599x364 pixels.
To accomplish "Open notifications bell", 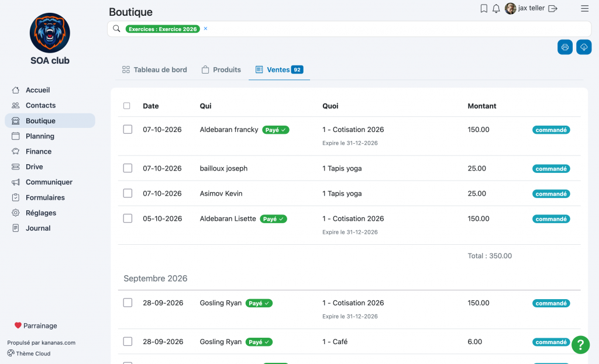I will (x=496, y=8).
